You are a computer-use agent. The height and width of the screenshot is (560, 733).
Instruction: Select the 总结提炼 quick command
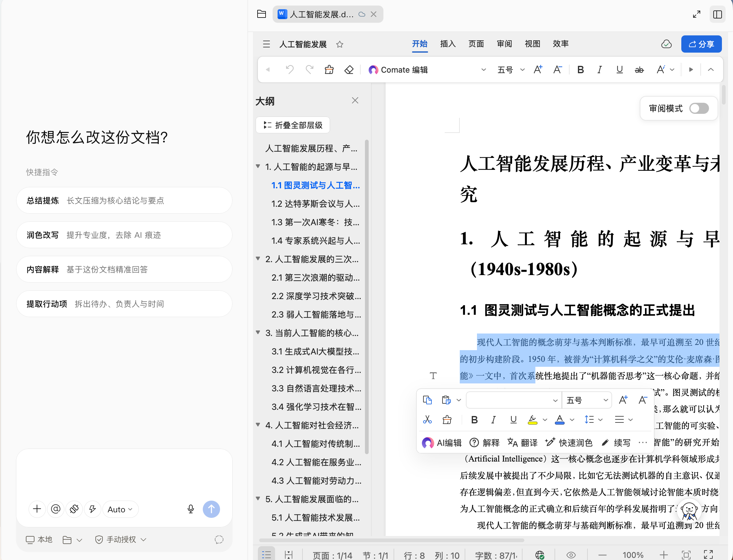pyautogui.click(x=124, y=200)
